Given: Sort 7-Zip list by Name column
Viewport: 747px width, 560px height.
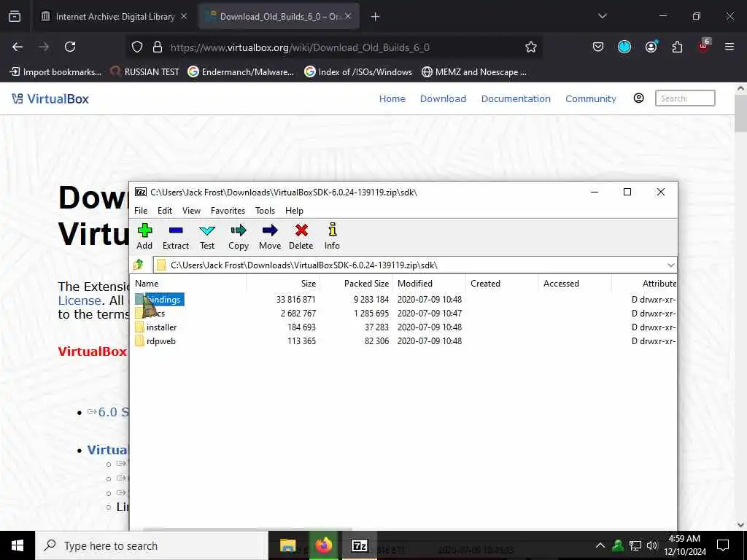Looking at the screenshot, I should [x=189, y=284].
